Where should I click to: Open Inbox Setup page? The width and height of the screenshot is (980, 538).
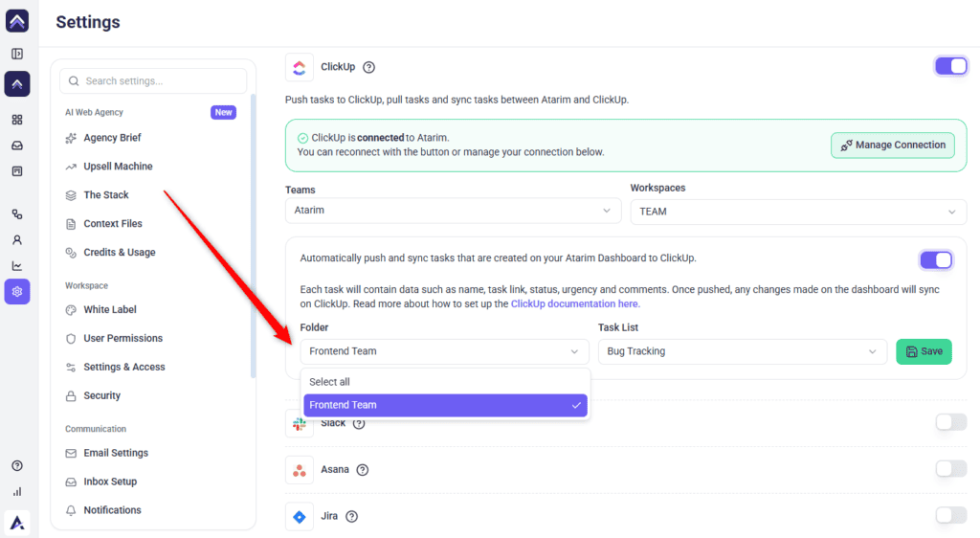(110, 482)
